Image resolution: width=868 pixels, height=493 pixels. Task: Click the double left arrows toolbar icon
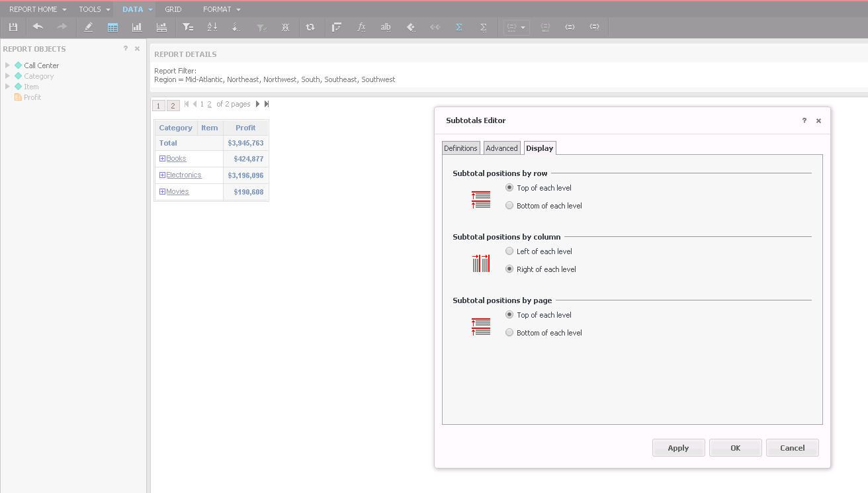click(x=435, y=27)
